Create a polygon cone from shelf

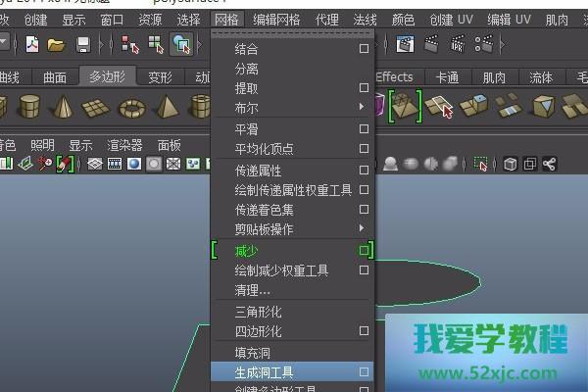click(x=63, y=106)
